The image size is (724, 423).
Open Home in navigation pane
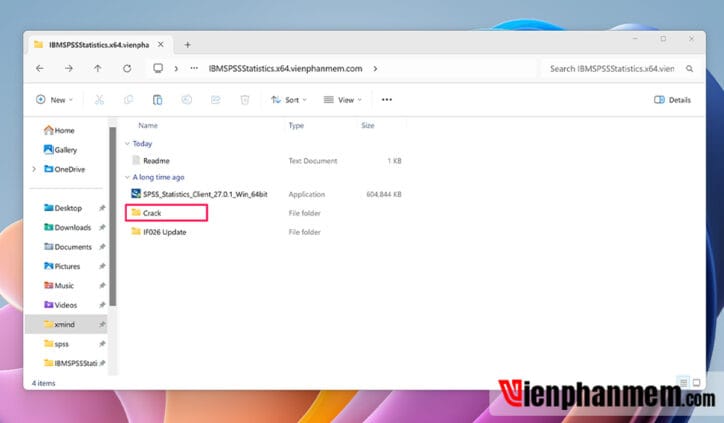59,131
